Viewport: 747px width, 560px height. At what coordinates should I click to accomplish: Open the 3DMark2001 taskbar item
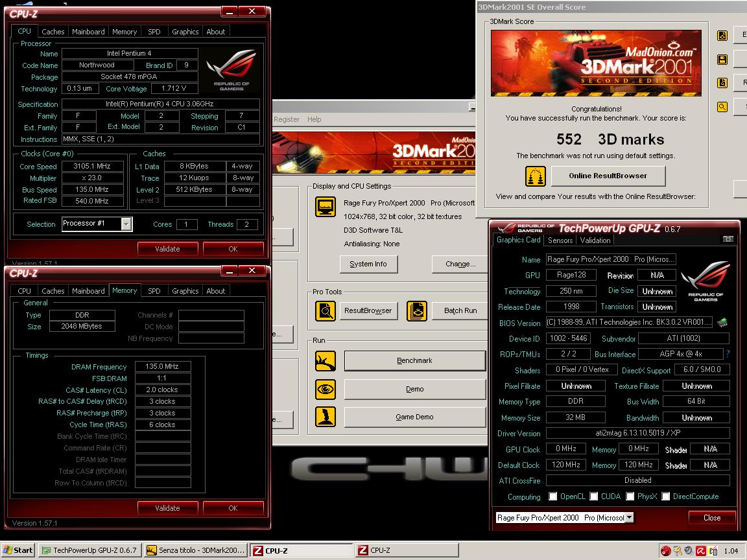point(196,550)
